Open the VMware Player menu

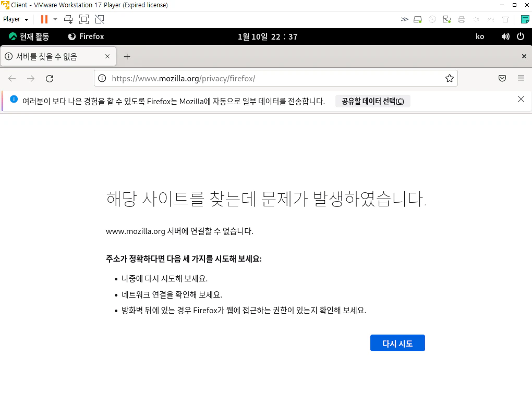[x=16, y=19]
